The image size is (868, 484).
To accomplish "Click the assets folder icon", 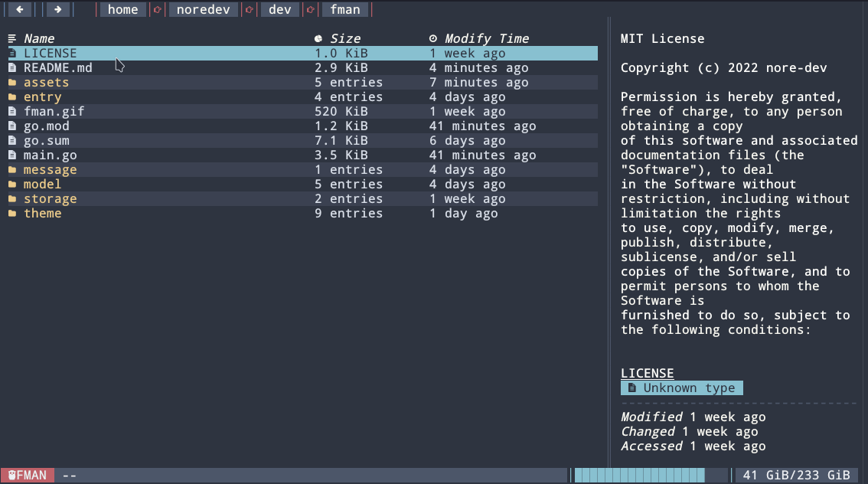I will (x=12, y=83).
